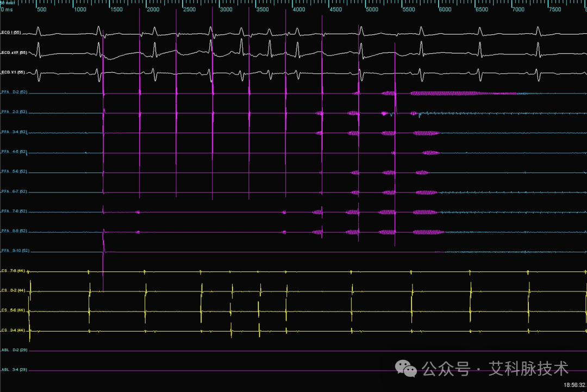Select the CS D-2 channel label

[x=13, y=290]
